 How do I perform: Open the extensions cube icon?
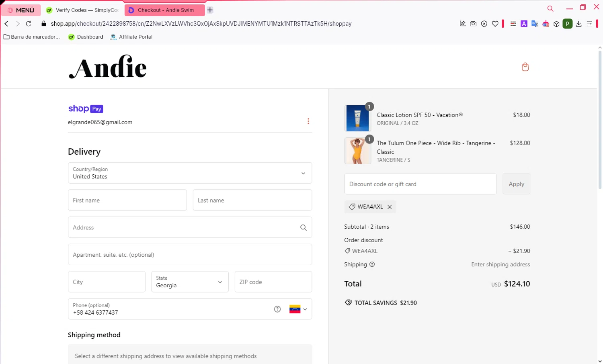(x=556, y=24)
